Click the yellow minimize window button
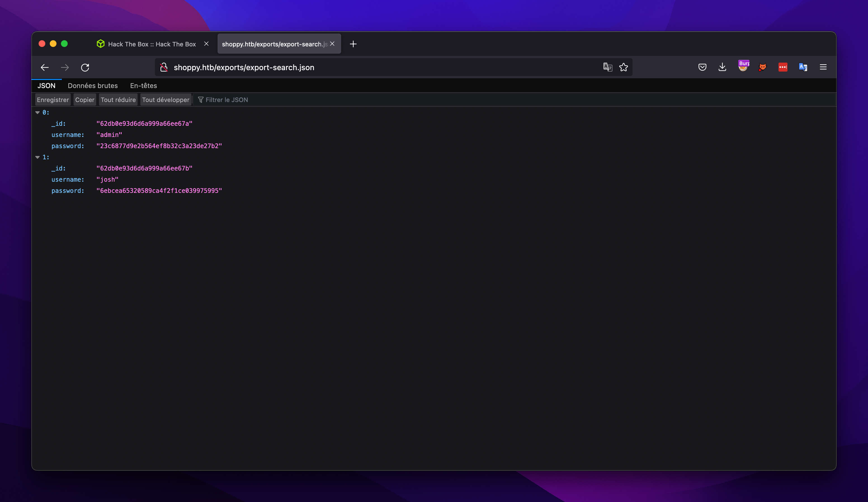This screenshot has height=502, width=868. (x=53, y=44)
